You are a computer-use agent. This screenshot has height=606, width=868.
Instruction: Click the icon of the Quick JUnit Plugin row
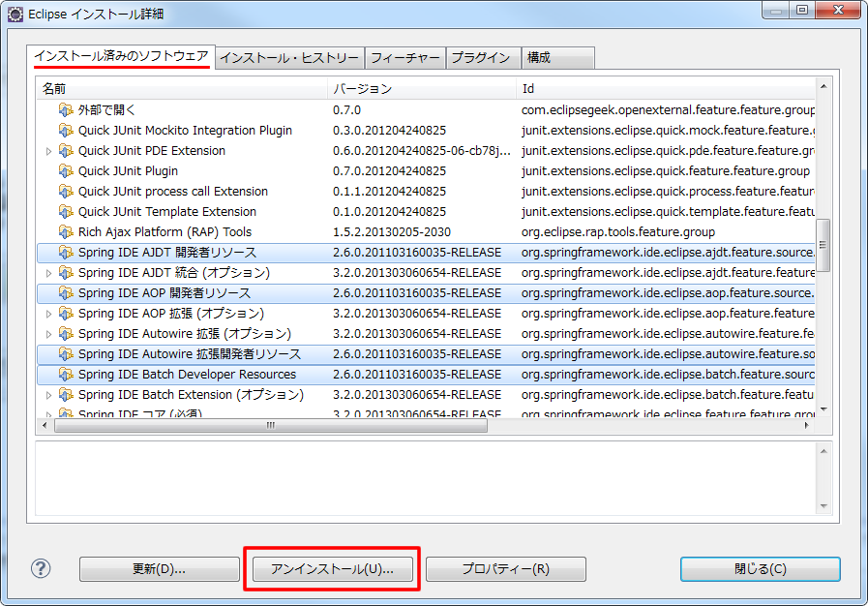[66, 170]
